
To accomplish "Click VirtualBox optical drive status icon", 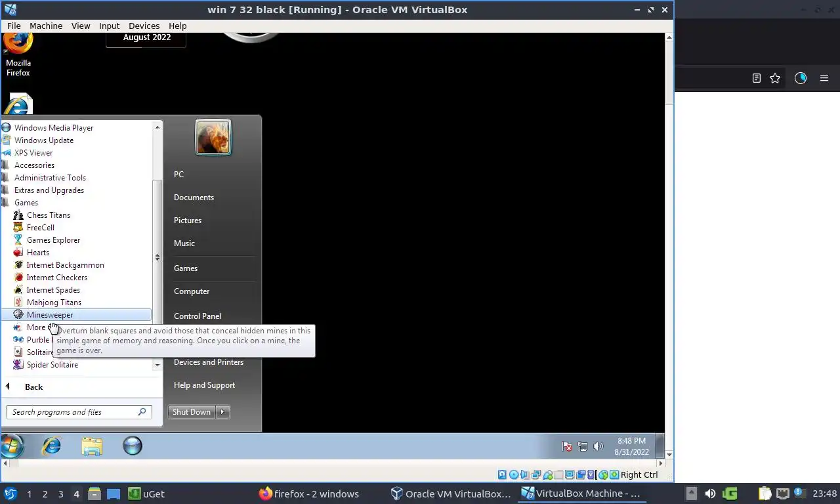I will (x=514, y=474).
